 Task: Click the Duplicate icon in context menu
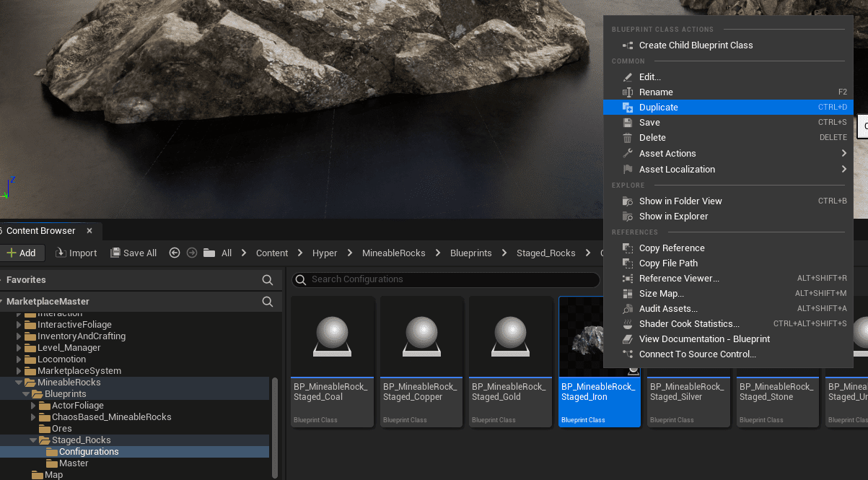click(x=627, y=108)
